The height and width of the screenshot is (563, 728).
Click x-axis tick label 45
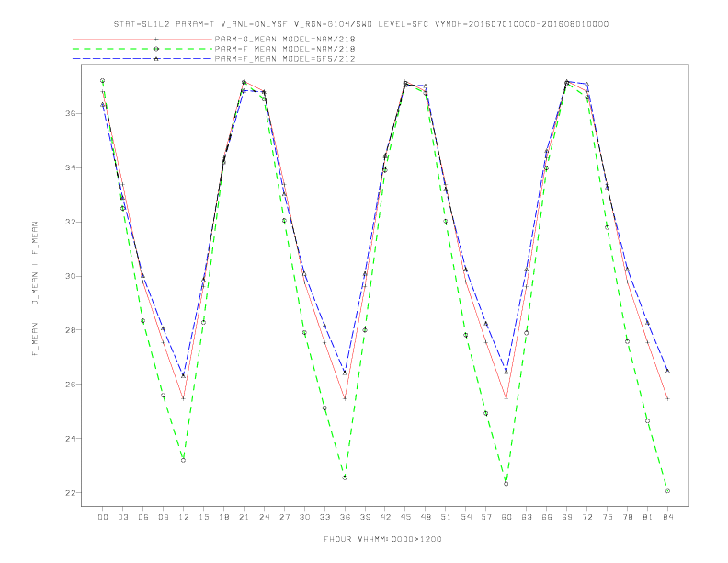tap(405, 517)
